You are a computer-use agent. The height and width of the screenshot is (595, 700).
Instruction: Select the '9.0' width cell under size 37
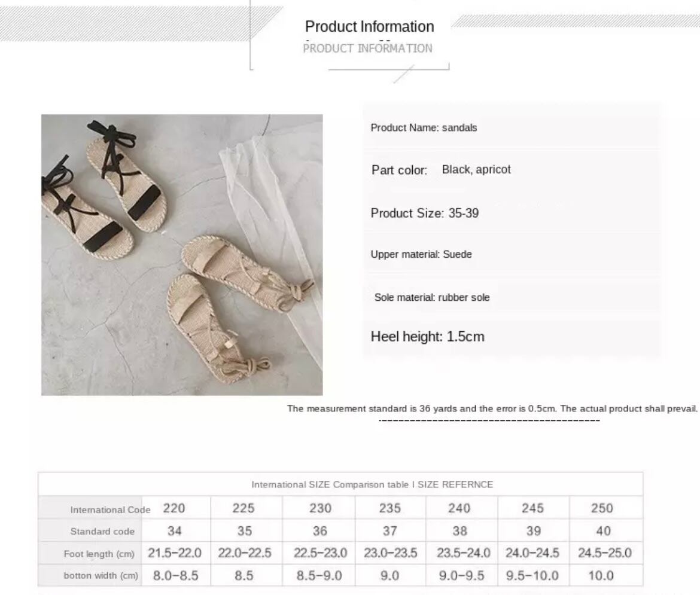[x=389, y=576]
